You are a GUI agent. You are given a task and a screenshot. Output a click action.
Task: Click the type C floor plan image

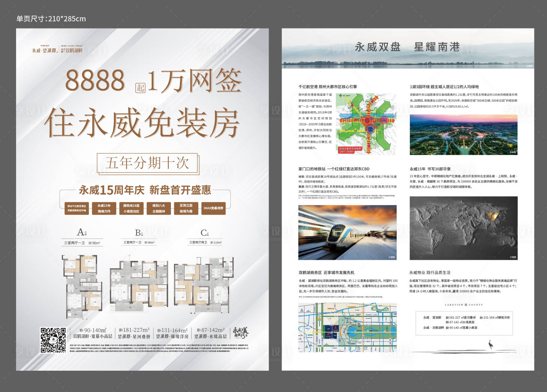[x=204, y=285]
